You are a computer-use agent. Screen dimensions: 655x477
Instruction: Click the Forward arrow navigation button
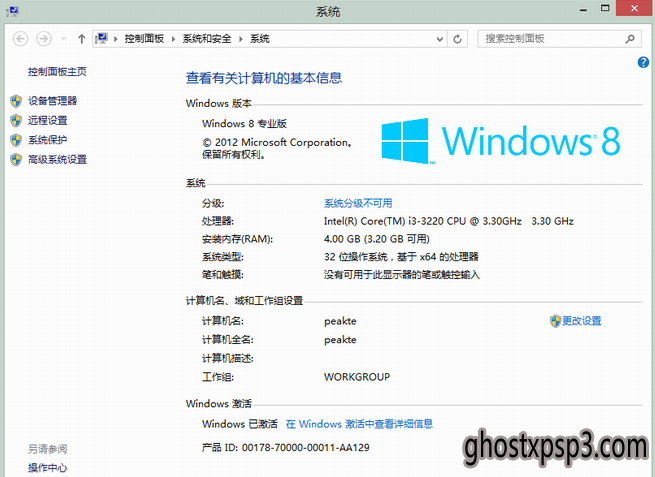tap(44, 39)
